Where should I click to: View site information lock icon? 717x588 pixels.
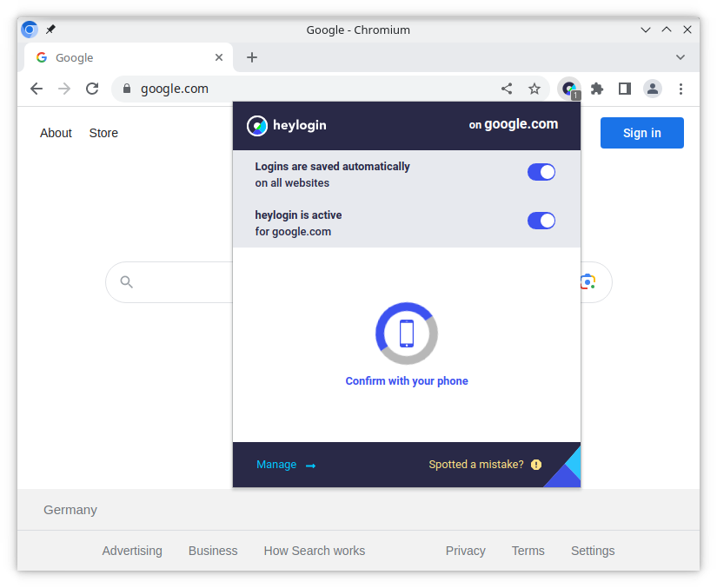tap(127, 89)
